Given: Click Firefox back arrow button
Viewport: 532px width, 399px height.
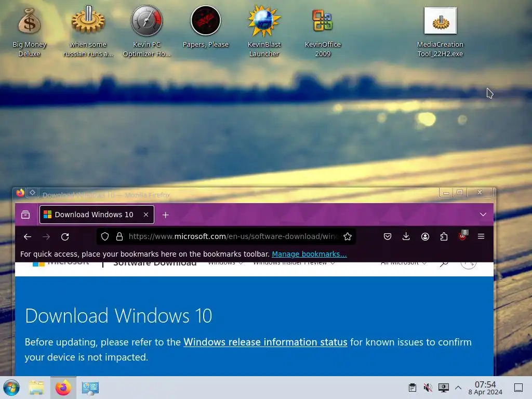Looking at the screenshot, I should [28, 236].
